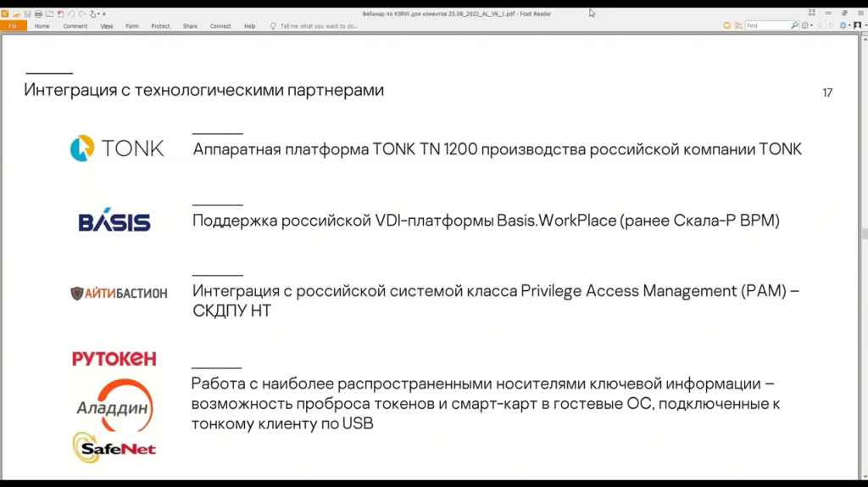
Task: Click text 'Аппаратная платформа TONK TN 1200'
Action: click(x=335, y=149)
